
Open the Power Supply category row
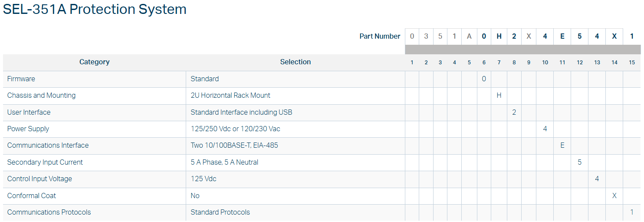[x=28, y=129]
